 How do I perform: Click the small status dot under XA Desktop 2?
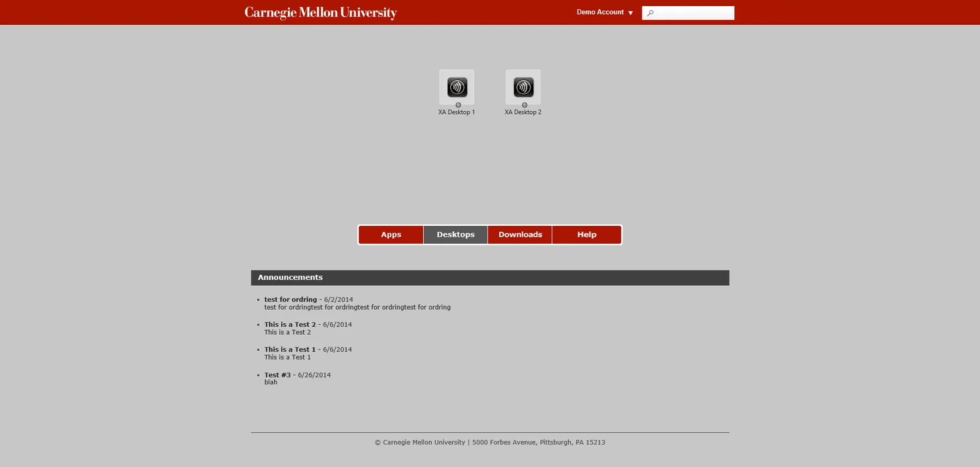coord(524,105)
